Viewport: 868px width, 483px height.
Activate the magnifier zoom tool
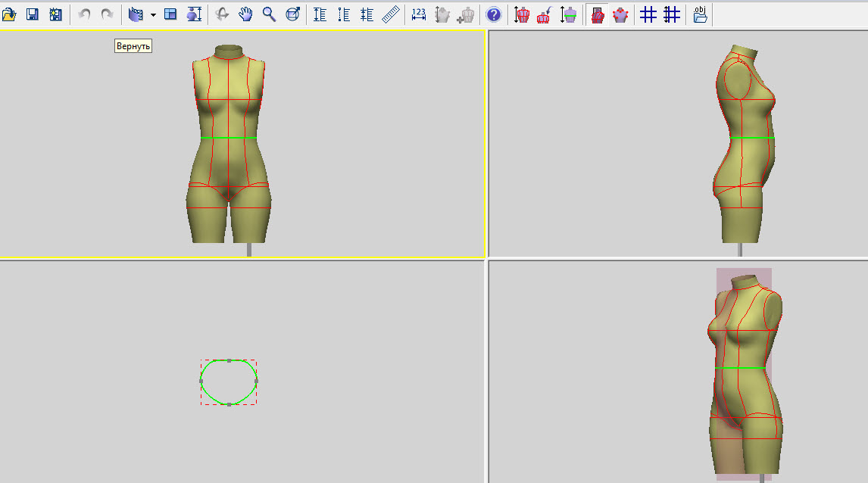(269, 14)
